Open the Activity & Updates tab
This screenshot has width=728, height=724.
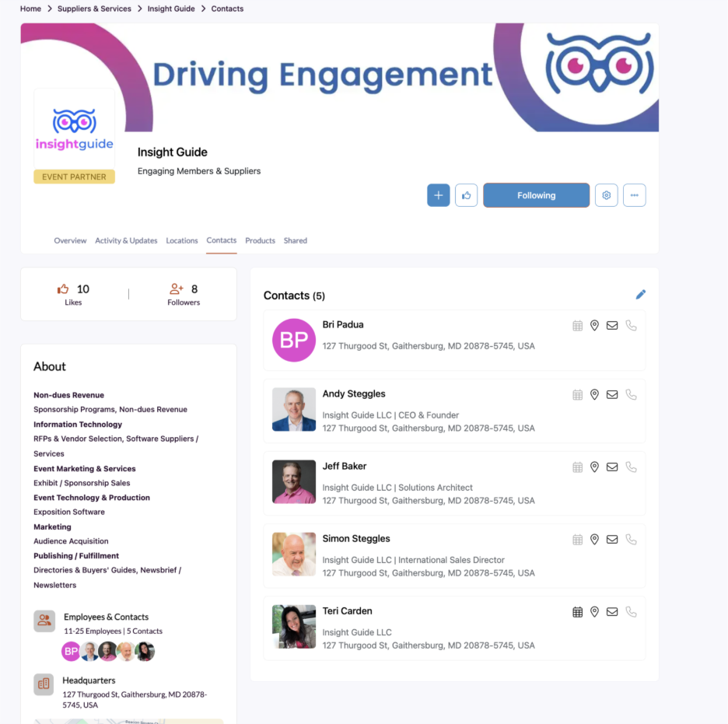coord(126,241)
